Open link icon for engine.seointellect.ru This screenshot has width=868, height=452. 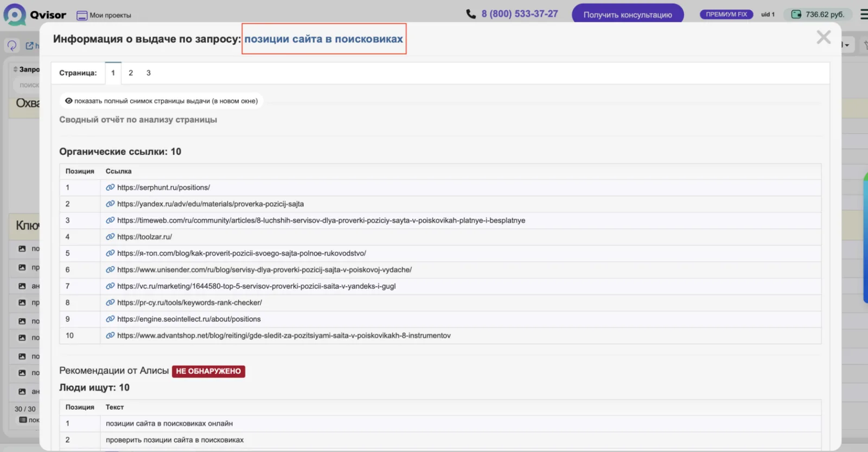pos(110,319)
